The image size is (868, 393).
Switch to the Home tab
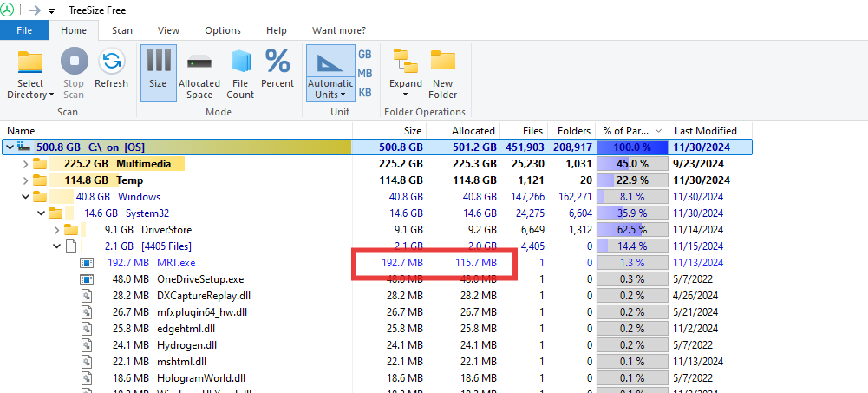[x=74, y=30]
